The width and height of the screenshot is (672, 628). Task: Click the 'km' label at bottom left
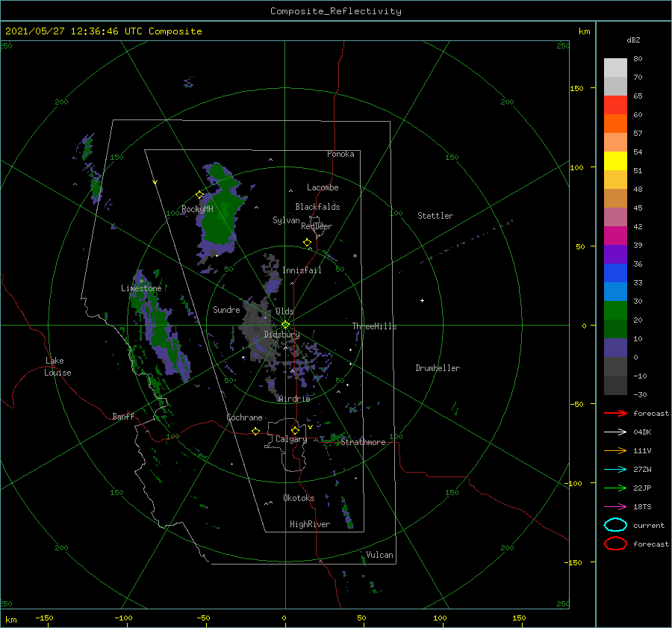click(10, 620)
